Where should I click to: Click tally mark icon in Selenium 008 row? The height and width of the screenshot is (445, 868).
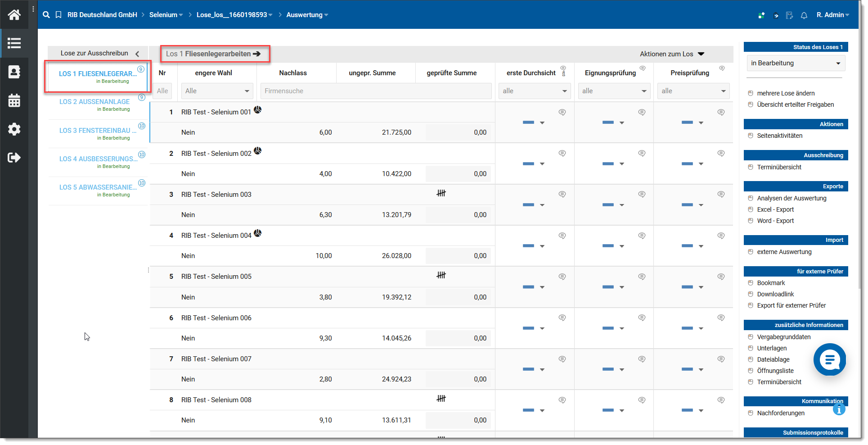coord(441,398)
